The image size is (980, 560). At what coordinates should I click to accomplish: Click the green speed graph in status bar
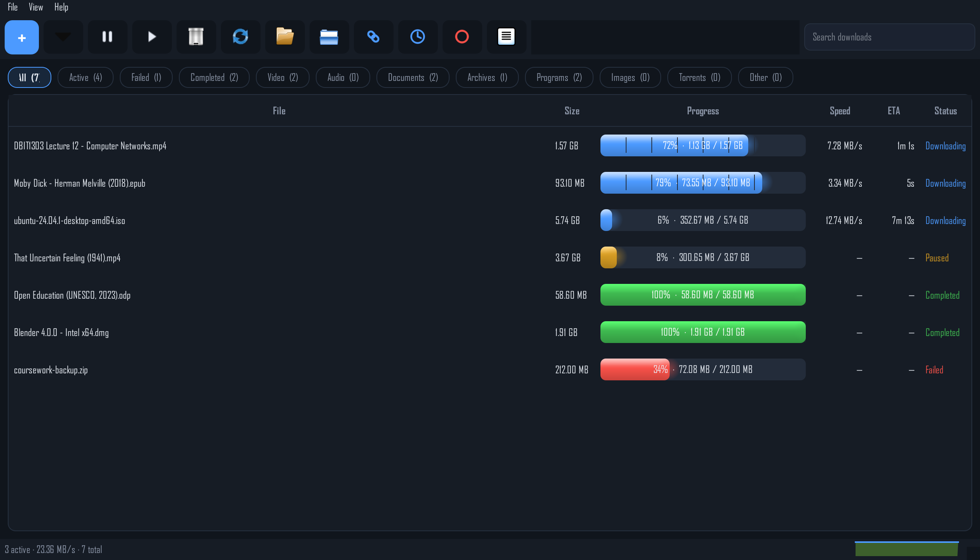906,548
